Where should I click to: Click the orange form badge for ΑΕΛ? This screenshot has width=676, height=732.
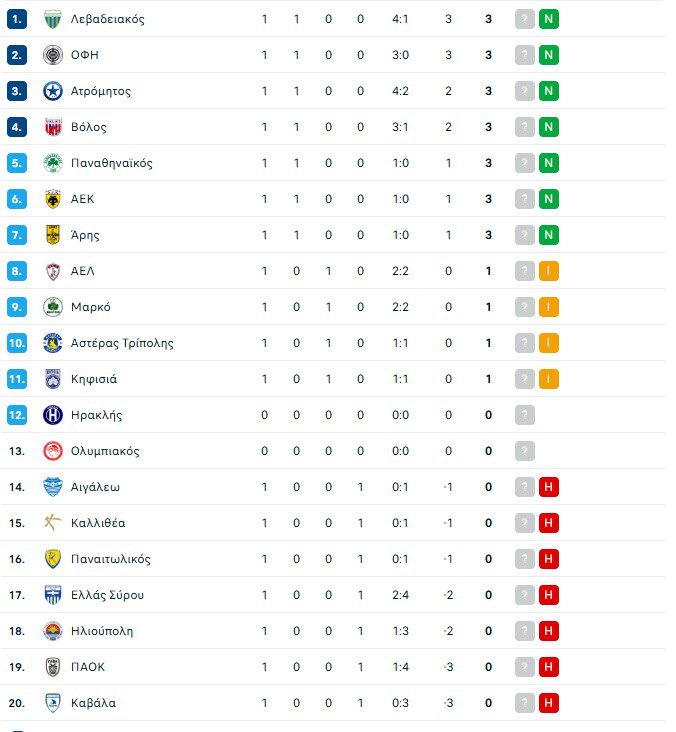tap(548, 271)
